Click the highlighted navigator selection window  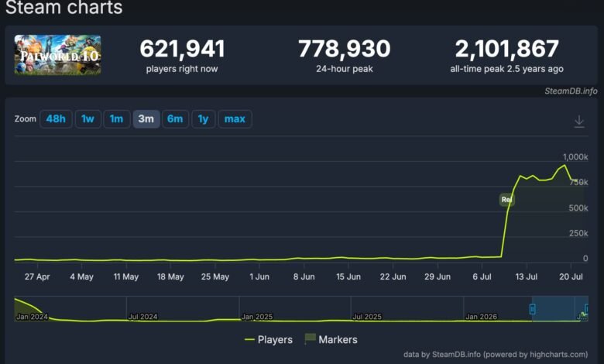[559, 309]
